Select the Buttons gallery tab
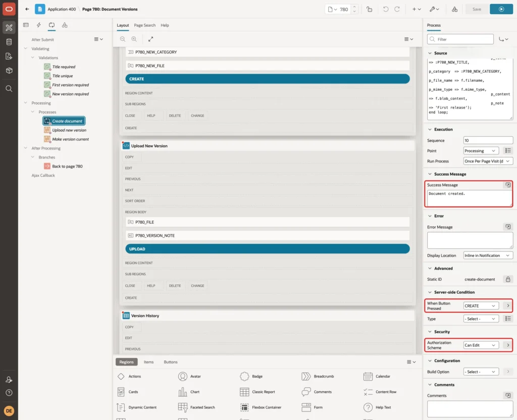Viewport: 517px width, 420px height. pos(171,361)
